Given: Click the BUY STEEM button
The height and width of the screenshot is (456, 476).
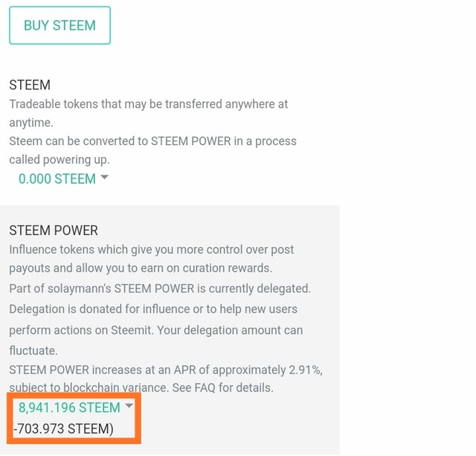Looking at the screenshot, I should pos(59,25).
